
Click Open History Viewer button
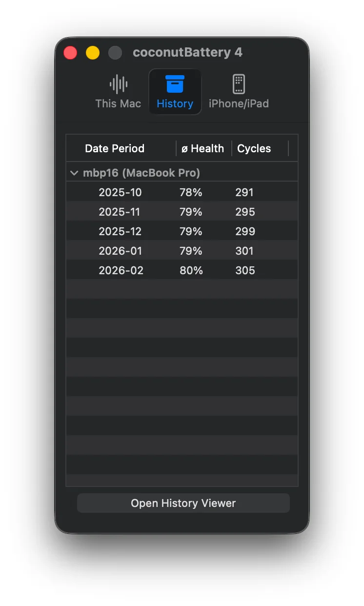pos(183,503)
